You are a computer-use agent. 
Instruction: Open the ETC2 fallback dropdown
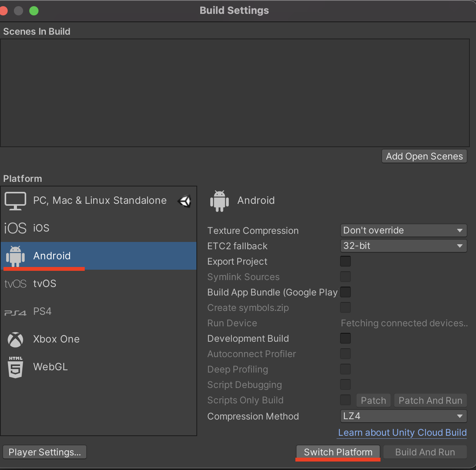tap(403, 245)
